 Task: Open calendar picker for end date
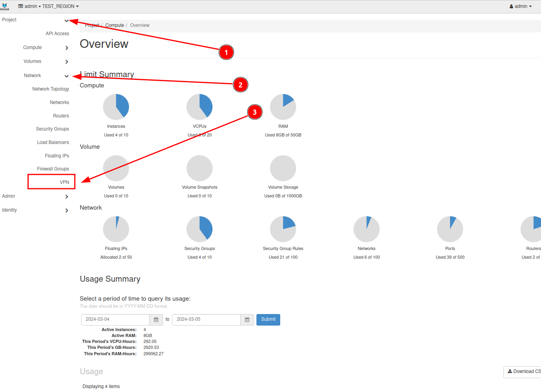(247, 320)
